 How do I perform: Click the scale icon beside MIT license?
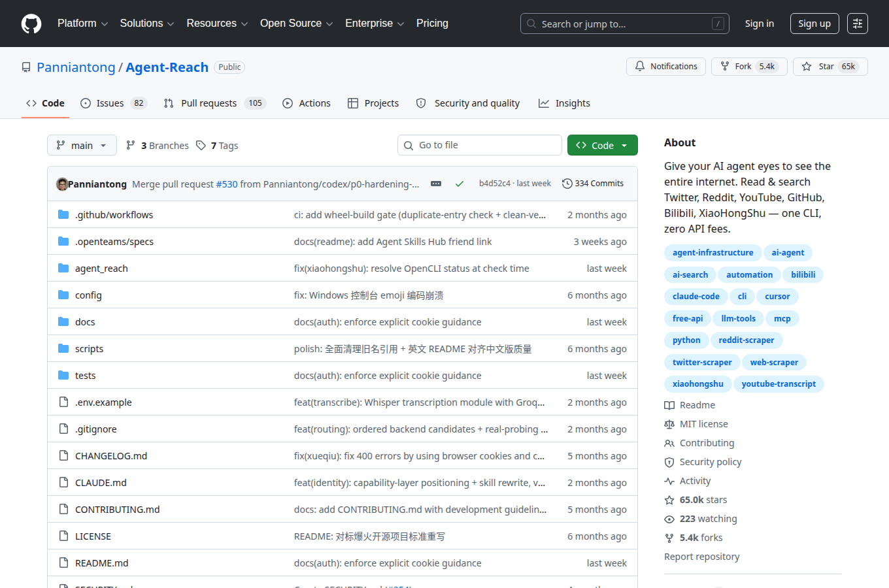669,424
